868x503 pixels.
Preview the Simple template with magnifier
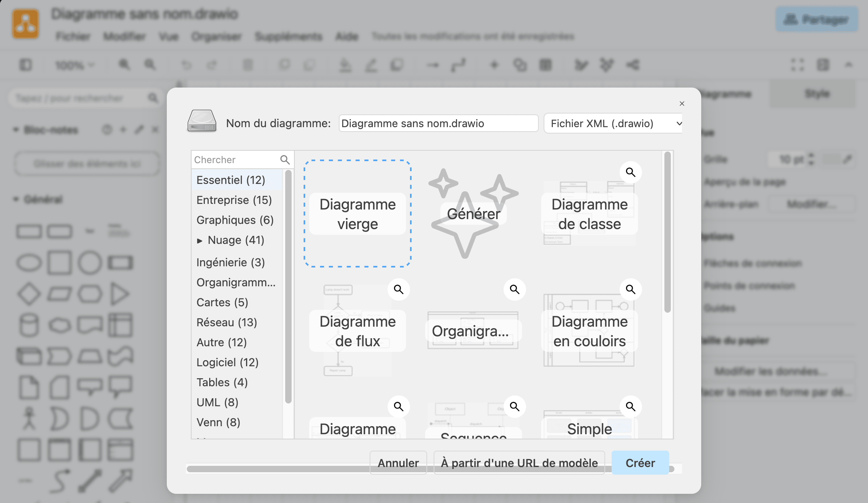tap(630, 407)
